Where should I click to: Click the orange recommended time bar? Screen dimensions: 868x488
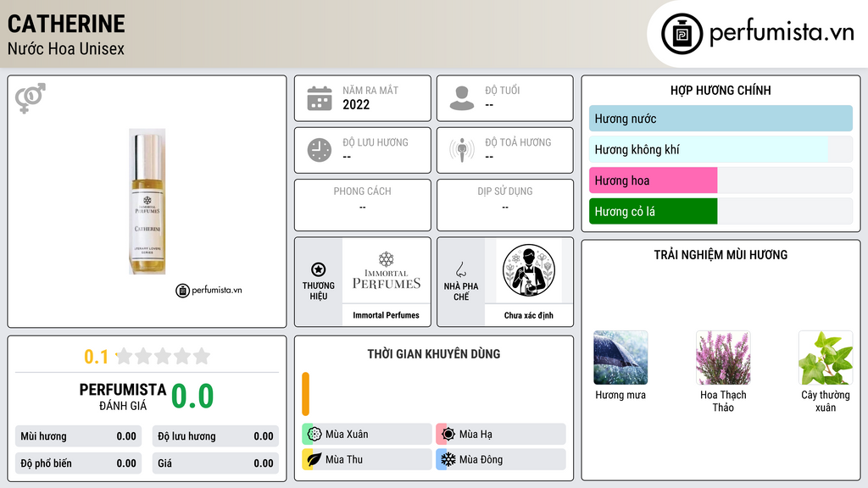(x=305, y=394)
